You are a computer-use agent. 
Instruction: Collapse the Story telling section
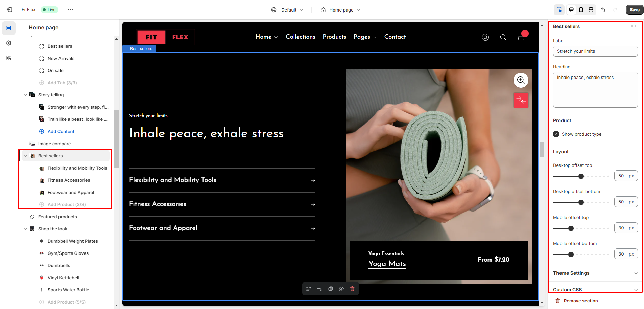(25, 95)
